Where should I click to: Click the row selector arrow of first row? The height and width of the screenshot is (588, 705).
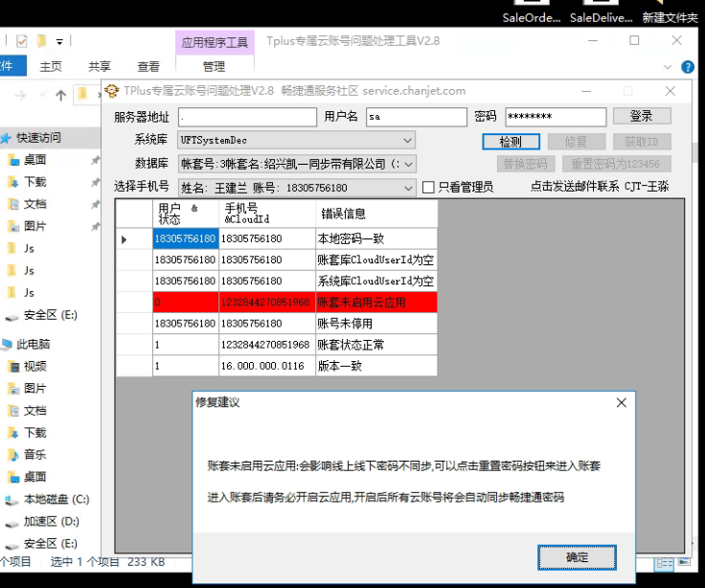(125, 239)
